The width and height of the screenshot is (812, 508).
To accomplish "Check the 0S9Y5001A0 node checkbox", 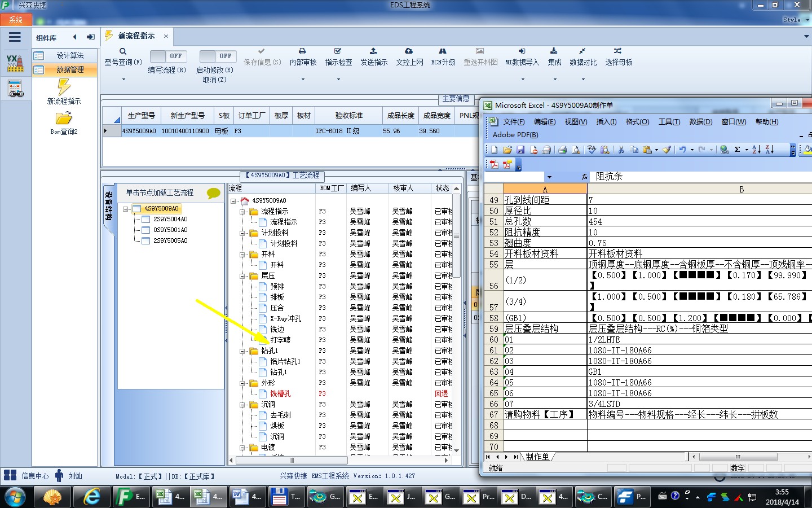I will (145, 230).
